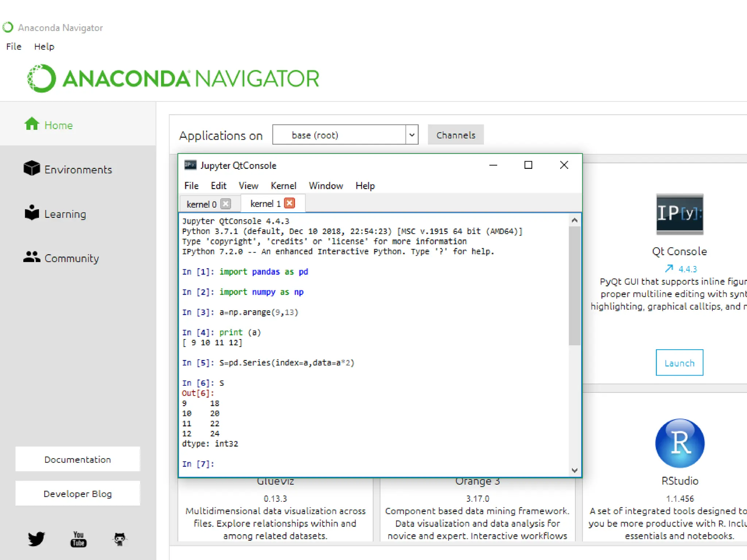
Task: Click the RStudio application title
Action: coord(680,481)
